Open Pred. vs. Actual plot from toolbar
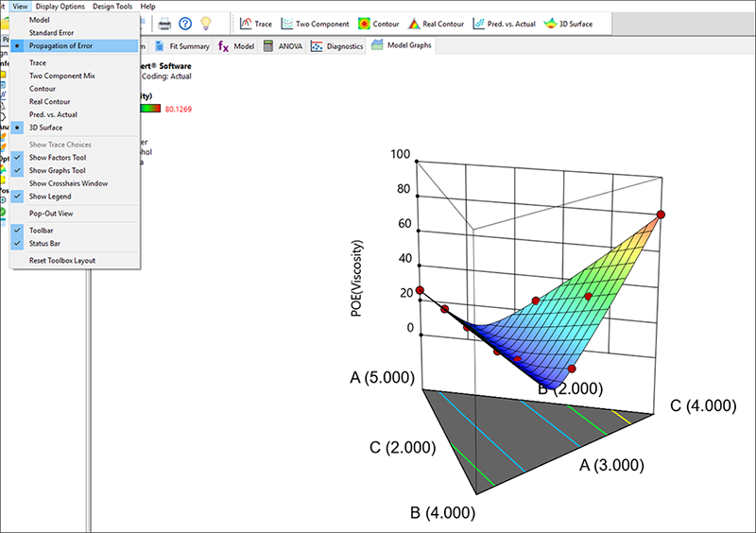 click(x=505, y=24)
